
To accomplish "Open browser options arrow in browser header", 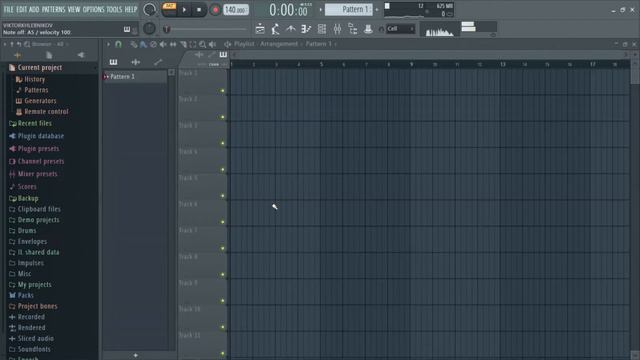I will pyautogui.click(x=5, y=44).
